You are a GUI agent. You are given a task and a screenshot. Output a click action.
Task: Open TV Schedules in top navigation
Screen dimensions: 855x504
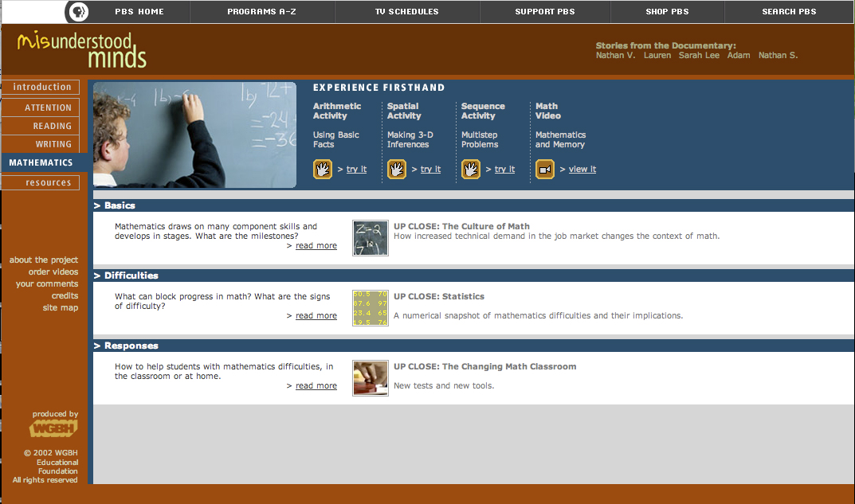tap(406, 12)
